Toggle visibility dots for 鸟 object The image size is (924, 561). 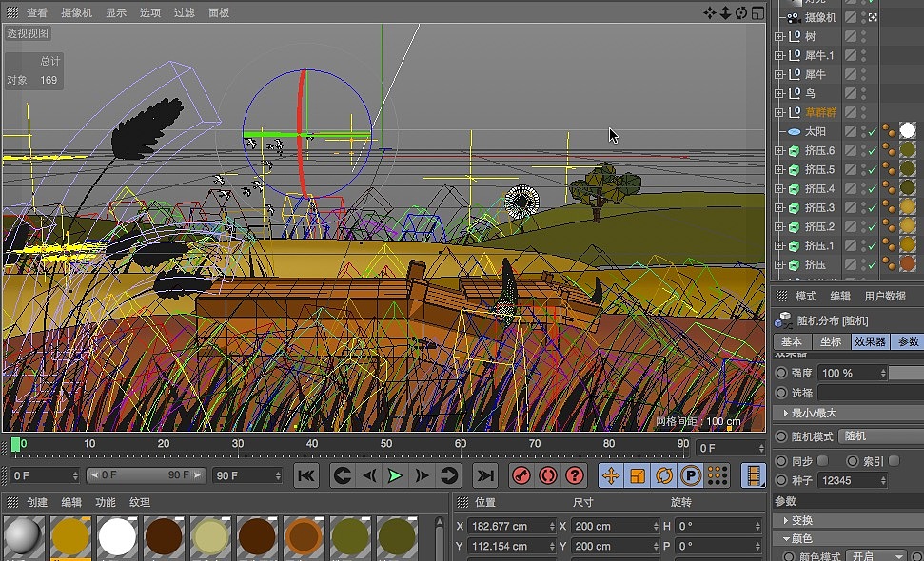click(863, 93)
